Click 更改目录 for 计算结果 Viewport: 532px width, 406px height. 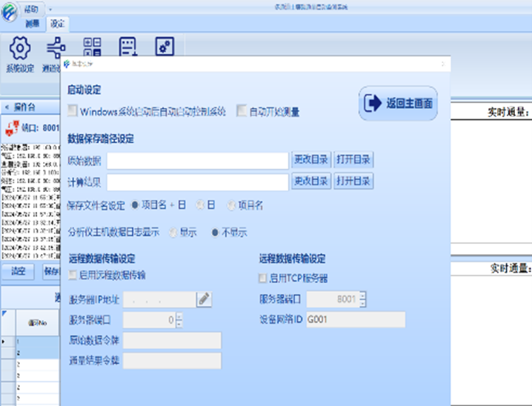click(x=311, y=181)
